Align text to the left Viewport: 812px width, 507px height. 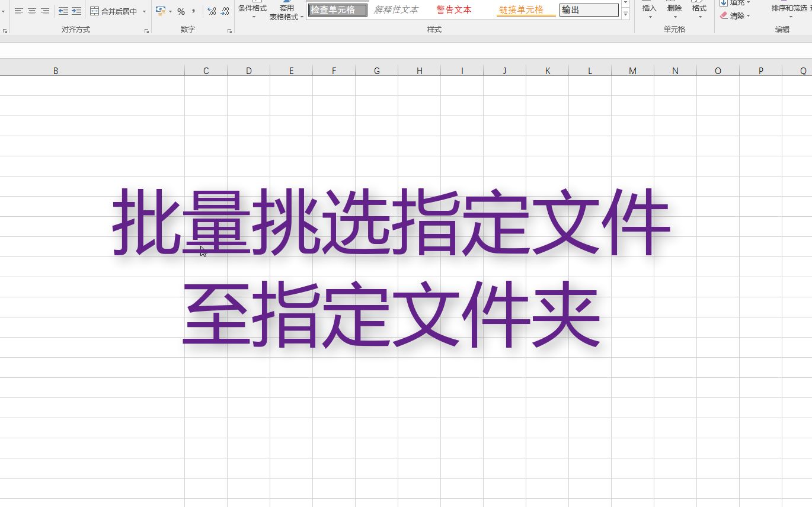(19, 11)
